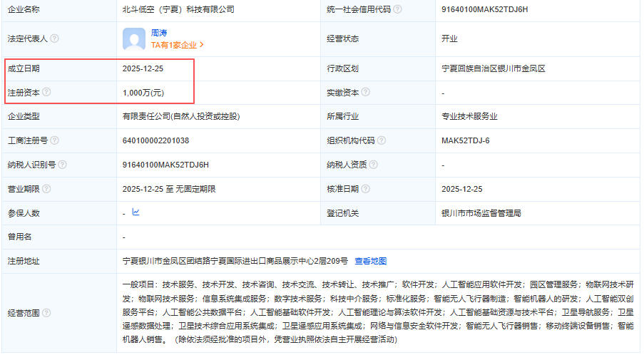Click help icon beside 纳税人识别号
The height and width of the screenshot is (355, 644).
coord(62,165)
